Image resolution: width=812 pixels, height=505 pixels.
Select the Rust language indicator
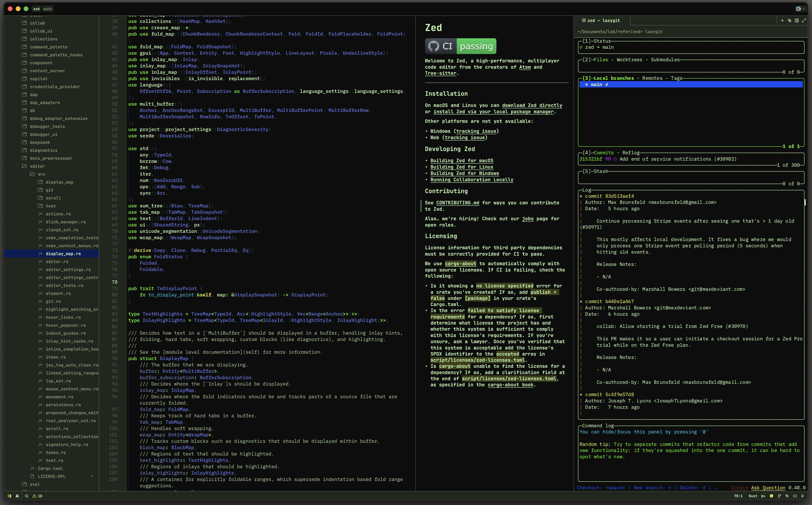coord(753,496)
